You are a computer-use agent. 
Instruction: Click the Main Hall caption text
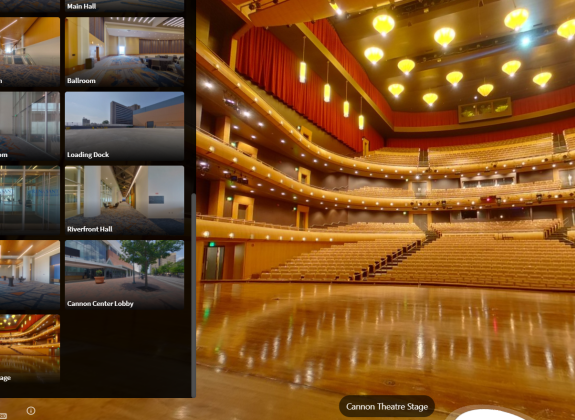click(x=81, y=6)
